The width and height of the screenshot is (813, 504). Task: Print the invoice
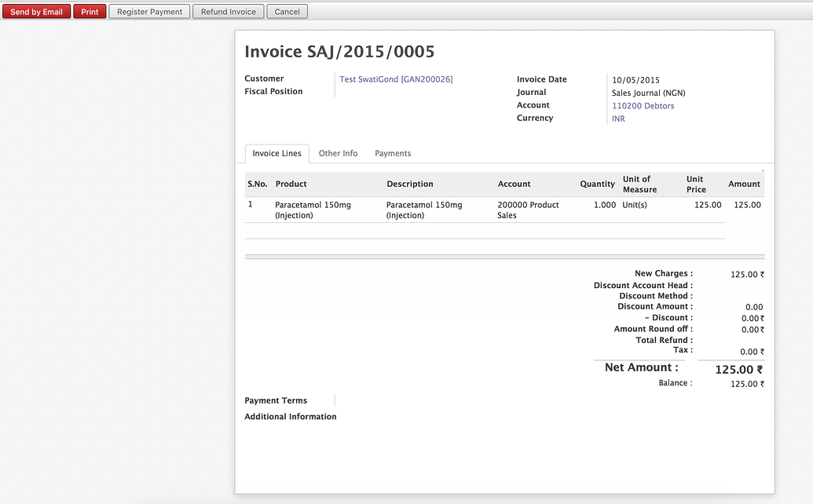[90, 12]
